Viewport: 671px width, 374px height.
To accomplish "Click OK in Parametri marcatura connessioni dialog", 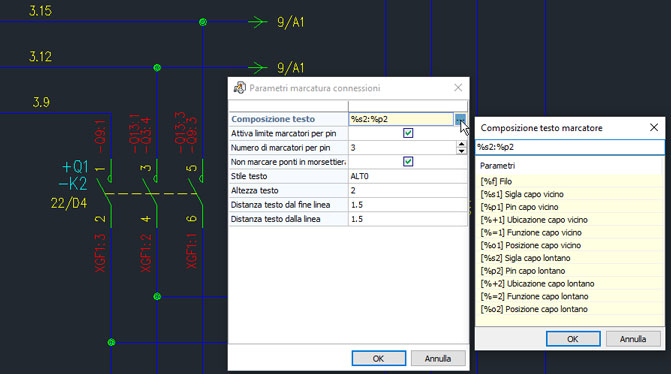I will pos(378,359).
